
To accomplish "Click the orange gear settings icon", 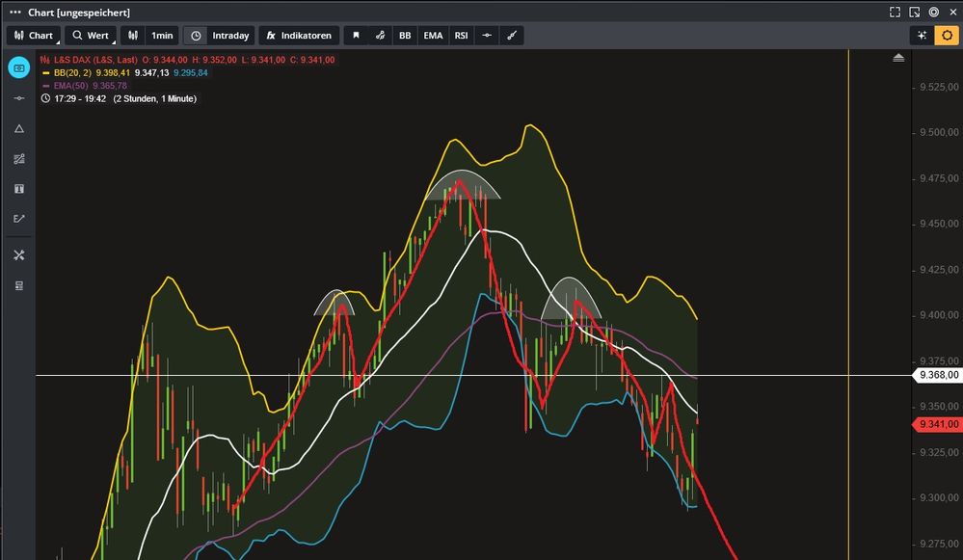I will click(x=947, y=36).
